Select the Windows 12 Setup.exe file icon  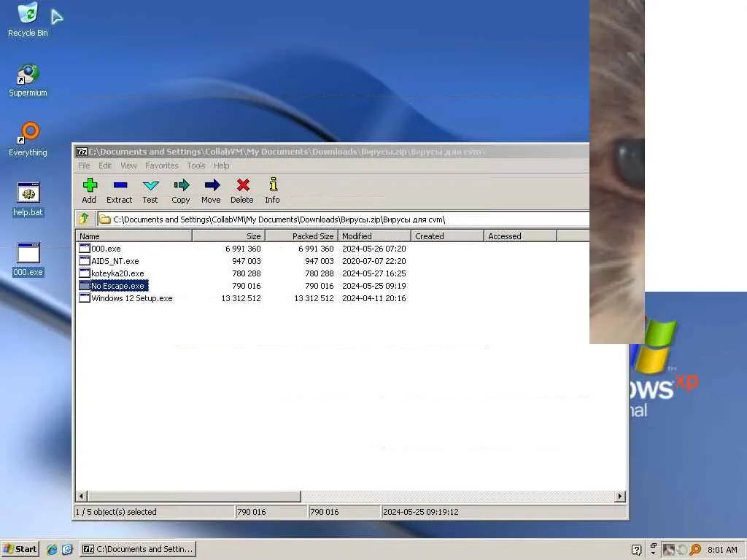coord(85,297)
